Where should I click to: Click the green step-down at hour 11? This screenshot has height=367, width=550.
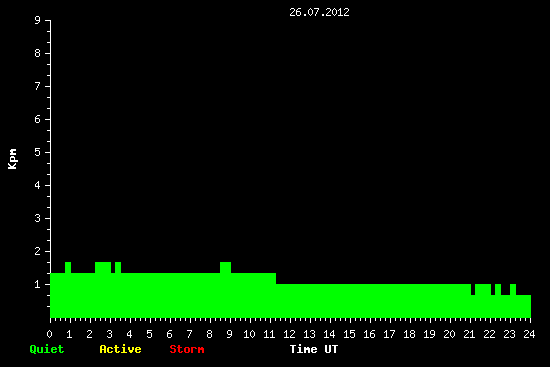[x=276, y=279]
